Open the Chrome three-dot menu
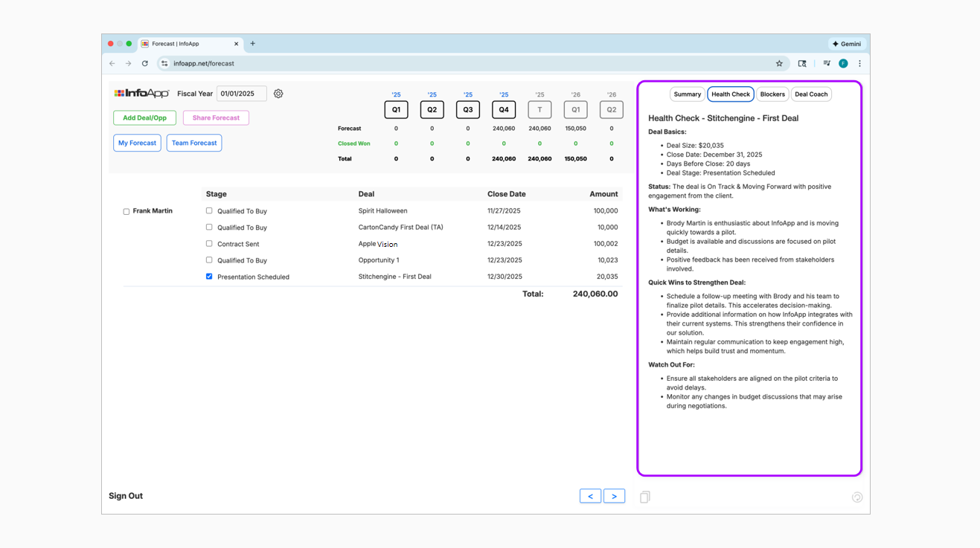 [x=859, y=64]
